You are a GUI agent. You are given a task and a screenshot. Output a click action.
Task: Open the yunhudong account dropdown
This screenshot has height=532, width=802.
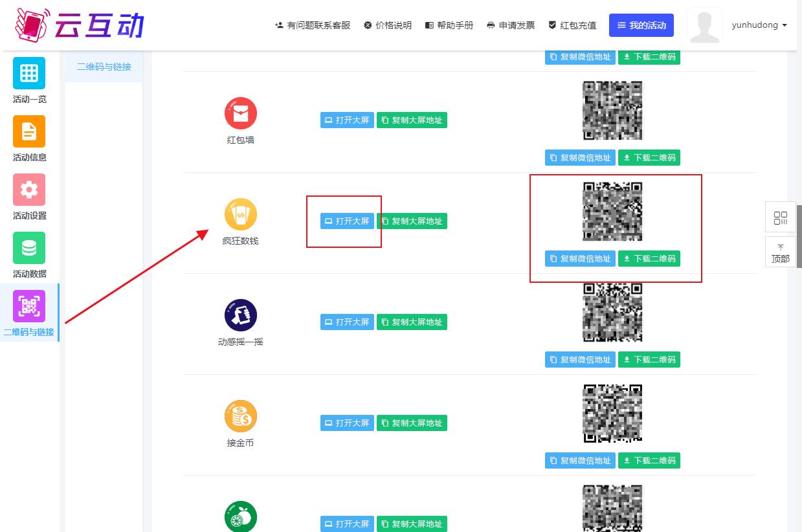[x=759, y=25]
